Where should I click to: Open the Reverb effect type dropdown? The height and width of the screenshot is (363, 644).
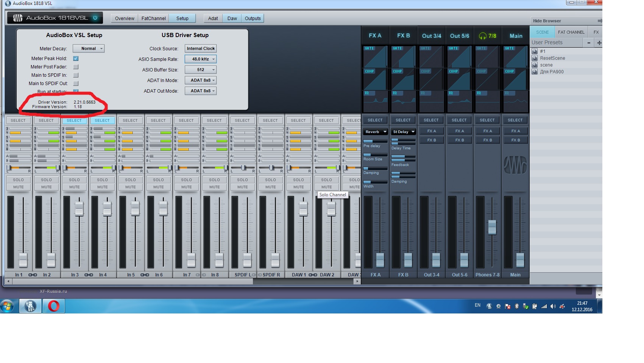coord(375,132)
